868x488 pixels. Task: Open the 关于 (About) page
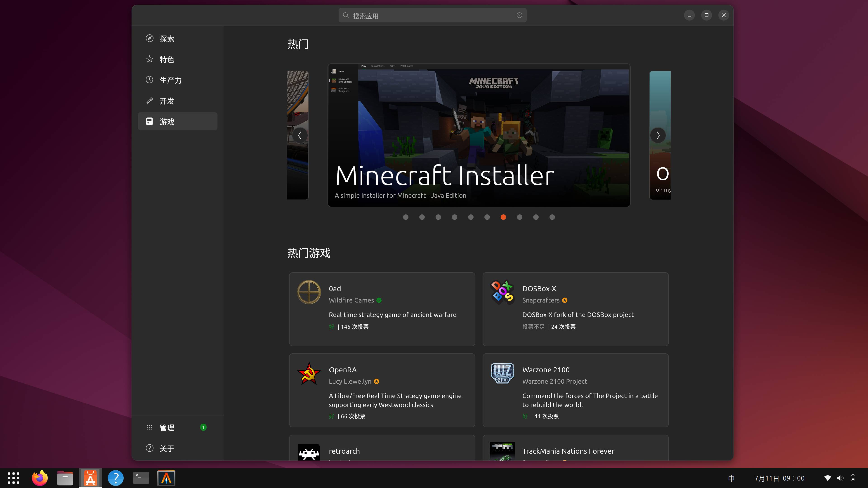click(178, 448)
